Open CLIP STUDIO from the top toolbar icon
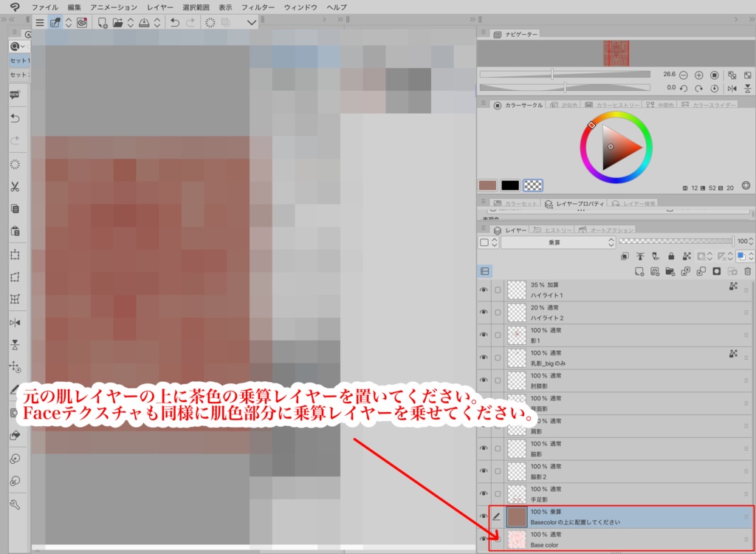 81,23
